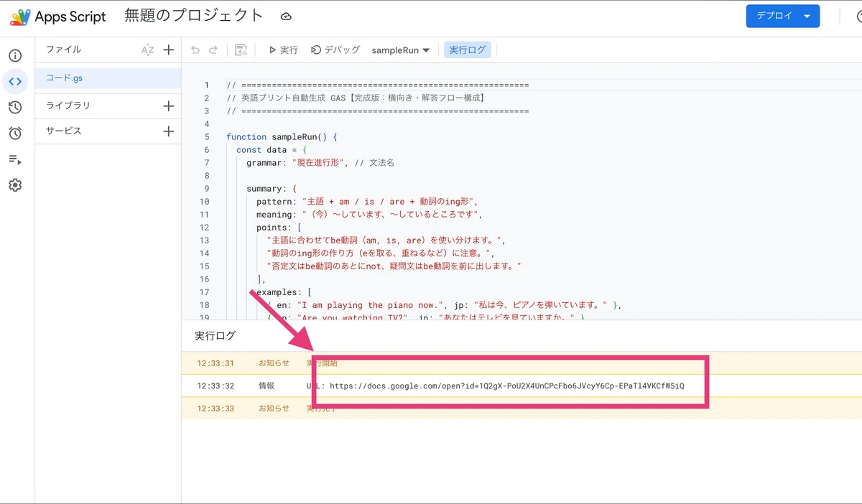Click the 情報 log level label
The width and height of the screenshot is (862, 504).
[267, 386]
